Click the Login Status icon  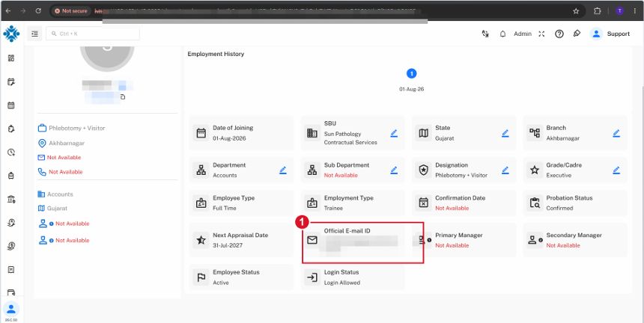click(x=312, y=277)
